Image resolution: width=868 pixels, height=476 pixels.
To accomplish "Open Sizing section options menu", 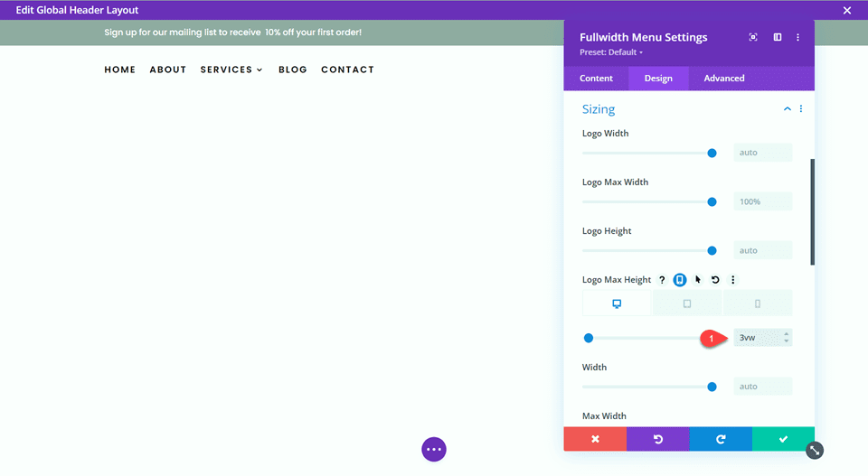I will click(800, 109).
